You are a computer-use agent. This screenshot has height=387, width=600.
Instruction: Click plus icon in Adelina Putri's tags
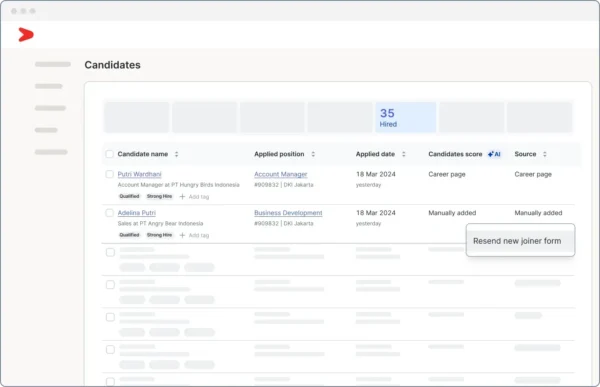(183, 235)
